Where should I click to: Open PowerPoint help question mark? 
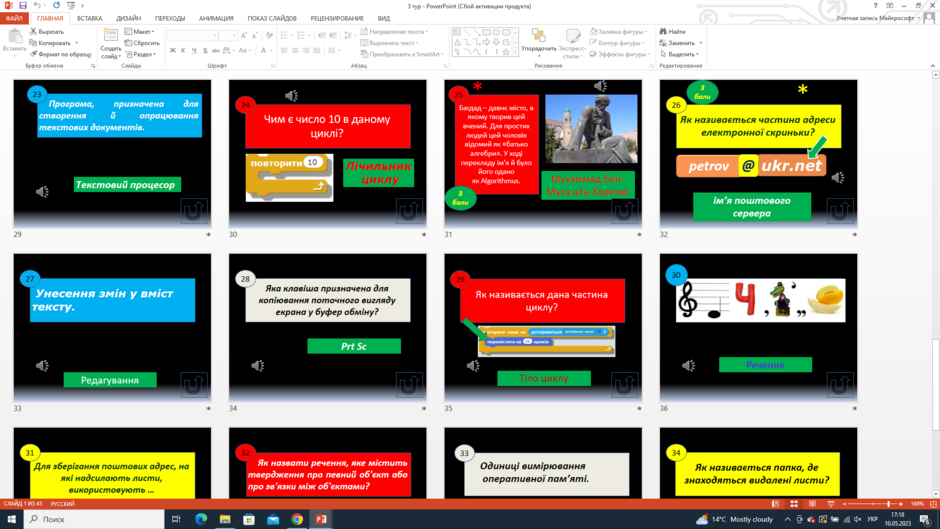click(x=875, y=5)
